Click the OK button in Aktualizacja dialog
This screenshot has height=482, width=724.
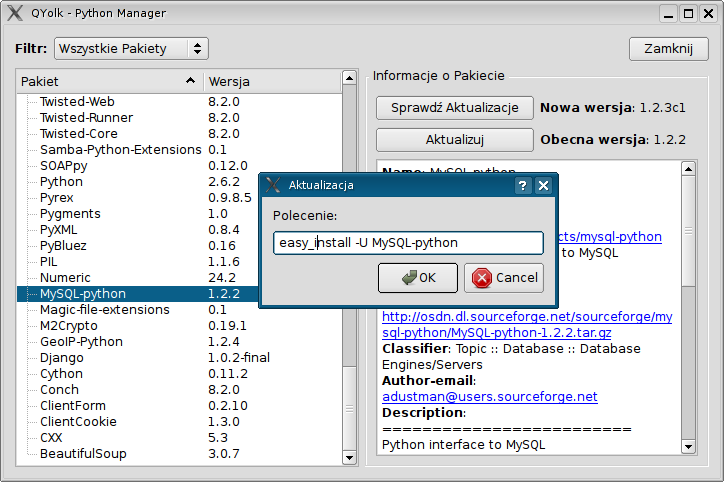418,277
